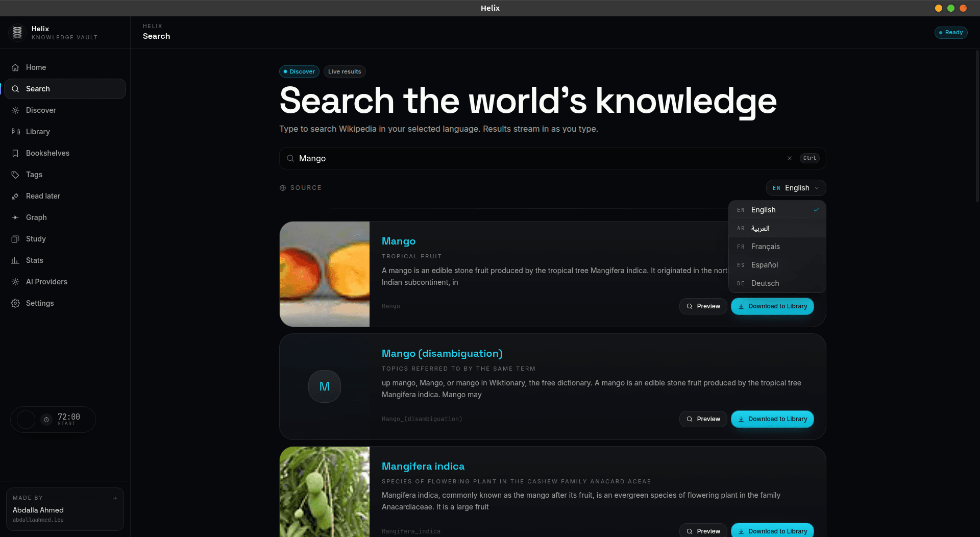
Task: Click the Helix logo icon
Action: [x=17, y=33]
